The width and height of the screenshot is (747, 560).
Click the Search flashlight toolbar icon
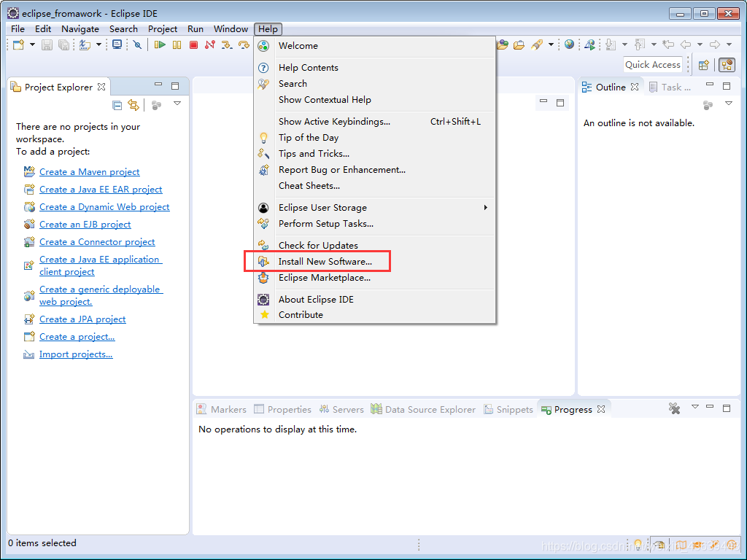coord(537,44)
